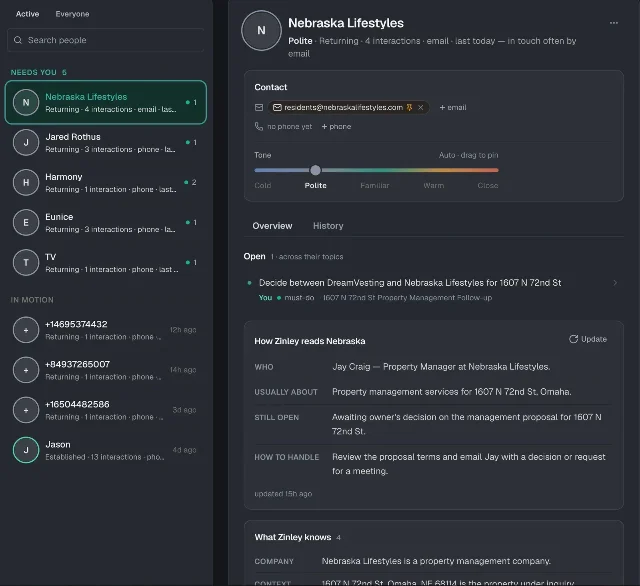Set tone to Warm
640x586 pixels.
[433, 185]
